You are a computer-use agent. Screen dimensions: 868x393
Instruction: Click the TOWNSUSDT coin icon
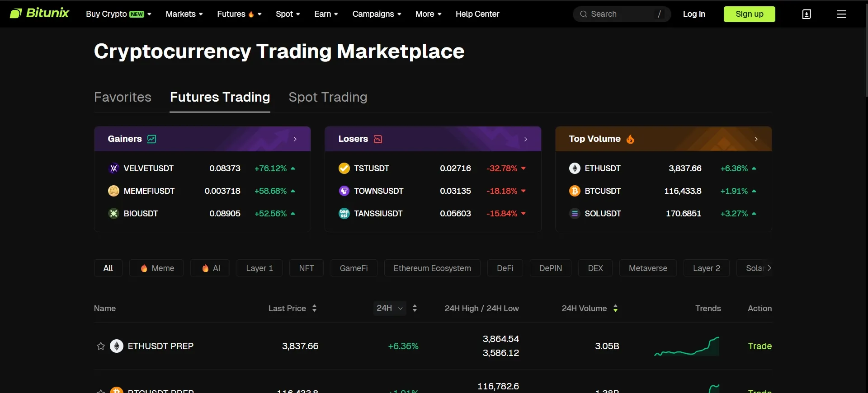[x=344, y=191]
